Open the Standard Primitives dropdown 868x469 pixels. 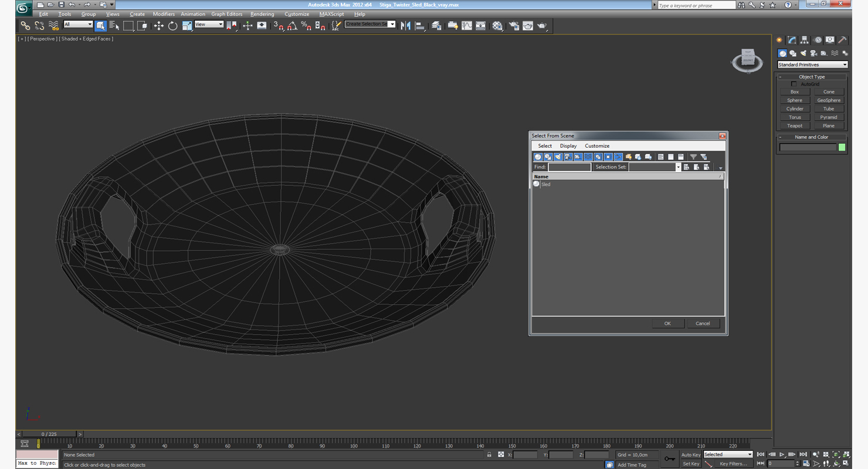click(812, 64)
